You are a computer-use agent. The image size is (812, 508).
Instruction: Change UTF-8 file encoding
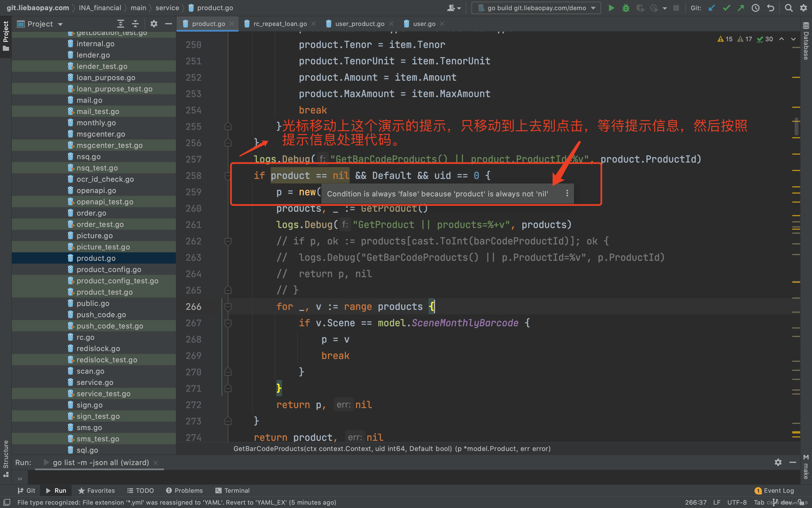(x=737, y=502)
